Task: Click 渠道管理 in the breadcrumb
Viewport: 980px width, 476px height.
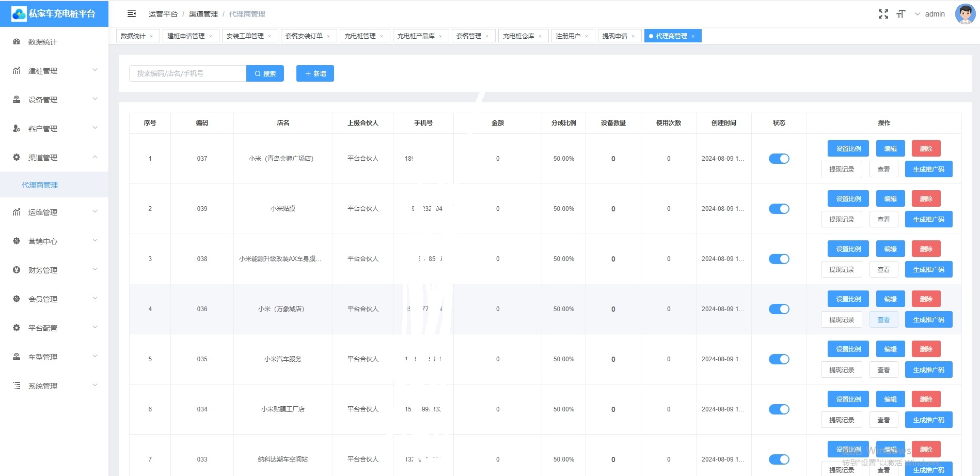Action: tap(203, 14)
